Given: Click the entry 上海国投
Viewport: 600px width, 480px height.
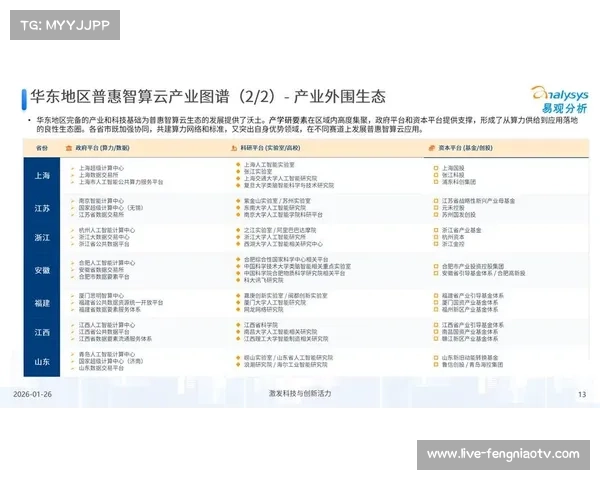Looking at the screenshot, I should pyautogui.click(x=453, y=168).
